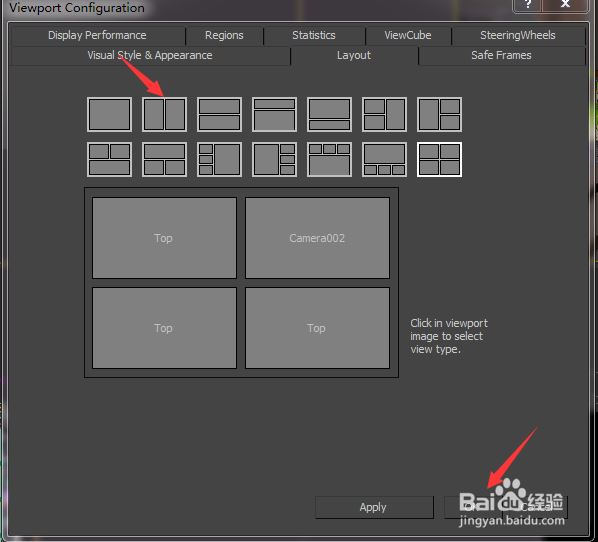Pick layout with three top, one bottom
The image size is (598, 542).
pyautogui.click(x=329, y=159)
